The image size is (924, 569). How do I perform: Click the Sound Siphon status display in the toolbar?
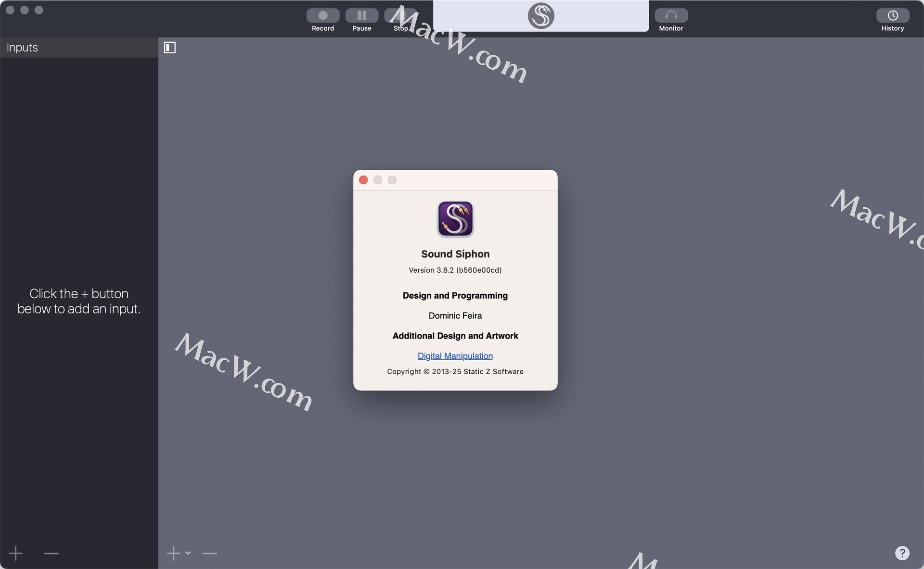tap(541, 16)
